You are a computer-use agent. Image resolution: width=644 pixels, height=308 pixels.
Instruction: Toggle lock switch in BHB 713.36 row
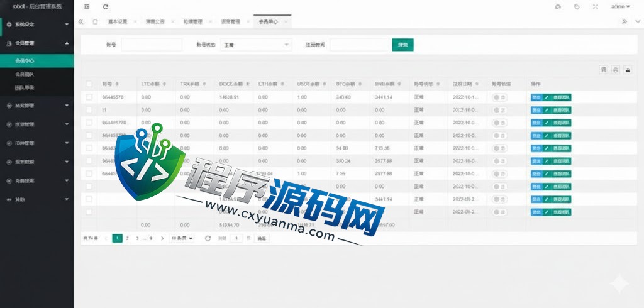499,148
